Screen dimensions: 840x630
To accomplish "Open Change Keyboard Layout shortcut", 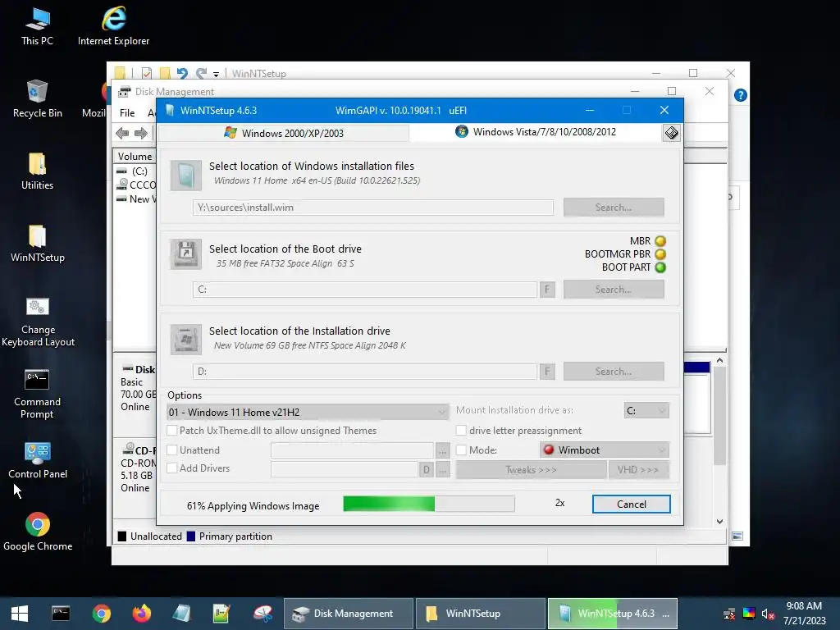I will tap(38, 322).
